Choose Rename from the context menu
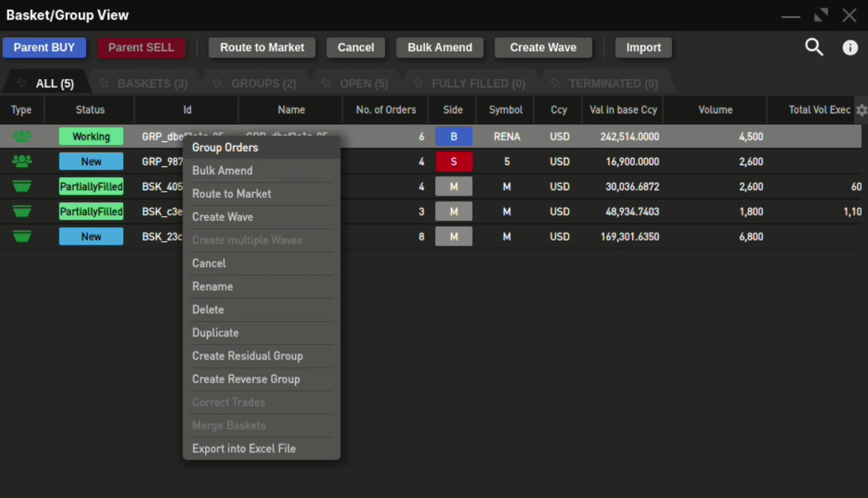The height and width of the screenshot is (498, 868). tap(213, 287)
